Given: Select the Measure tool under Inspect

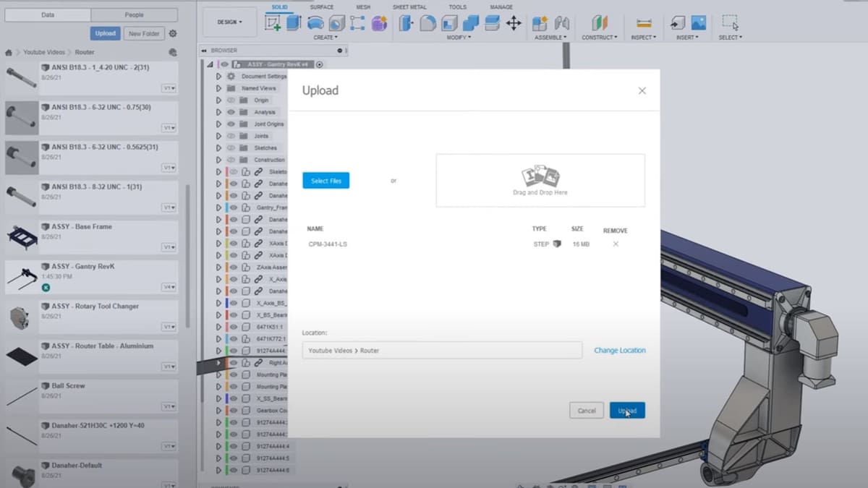Looking at the screenshot, I should 642,23.
